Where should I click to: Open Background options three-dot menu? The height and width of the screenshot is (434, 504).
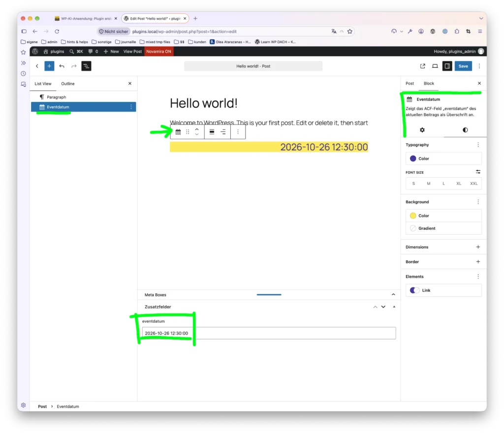(478, 202)
